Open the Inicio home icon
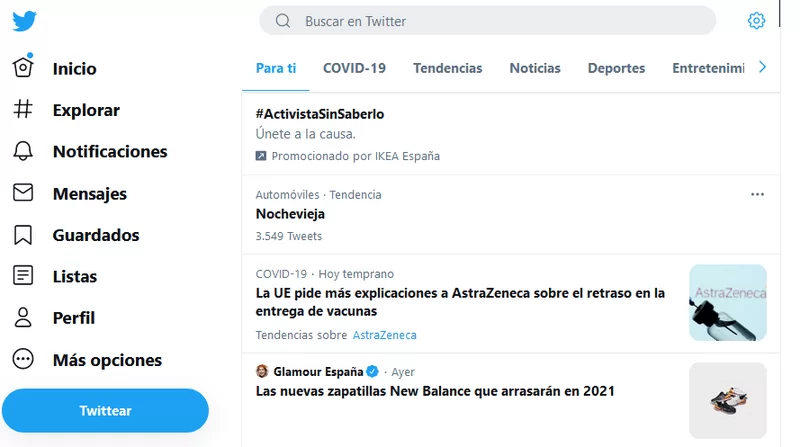The height and width of the screenshot is (447, 800). coord(23,67)
